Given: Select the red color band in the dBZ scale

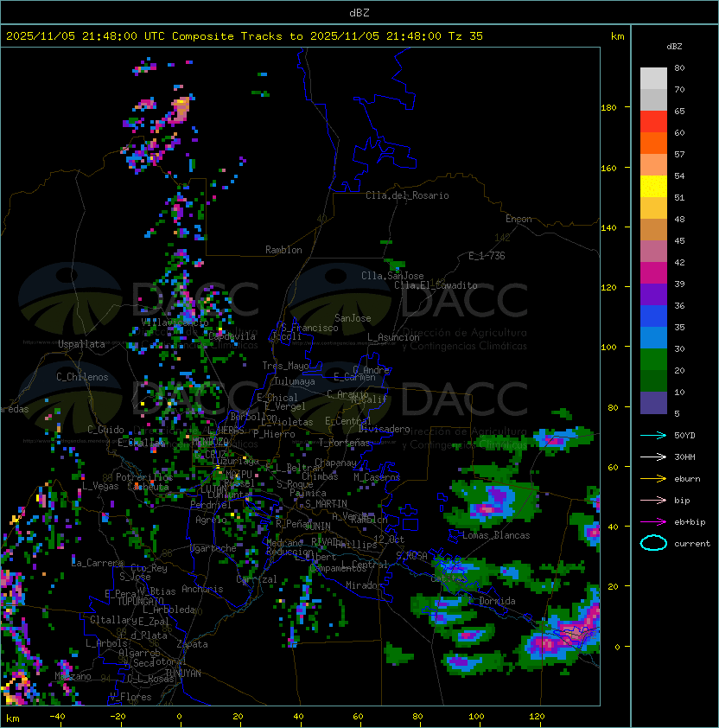Looking at the screenshot, I should pyautogui.click(x=653, y=122).
